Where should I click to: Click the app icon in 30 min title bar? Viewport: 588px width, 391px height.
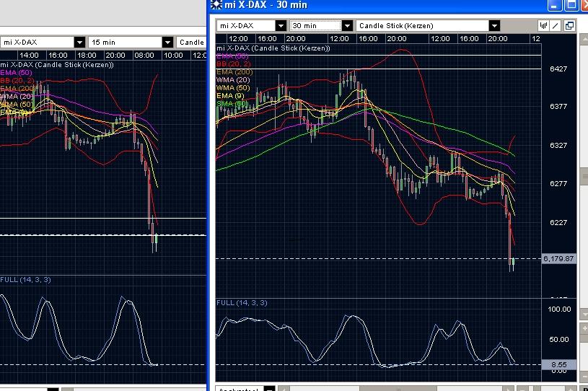(x=216, y=4)
